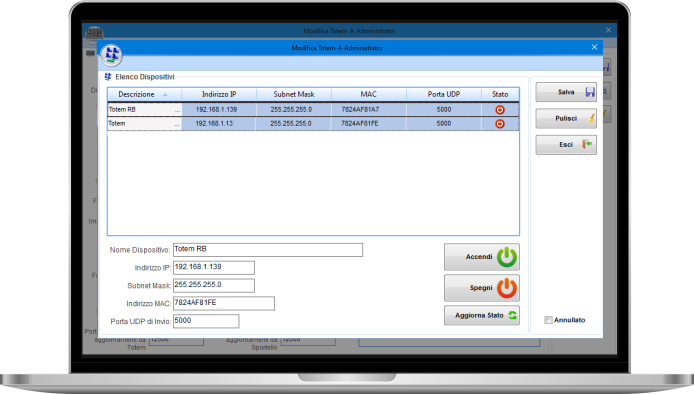This screenshot has width=694, height=394.
Task: Open the ellipsis button in the Totem RB cell
Action: pyautogui.click(x=177, y=110)
